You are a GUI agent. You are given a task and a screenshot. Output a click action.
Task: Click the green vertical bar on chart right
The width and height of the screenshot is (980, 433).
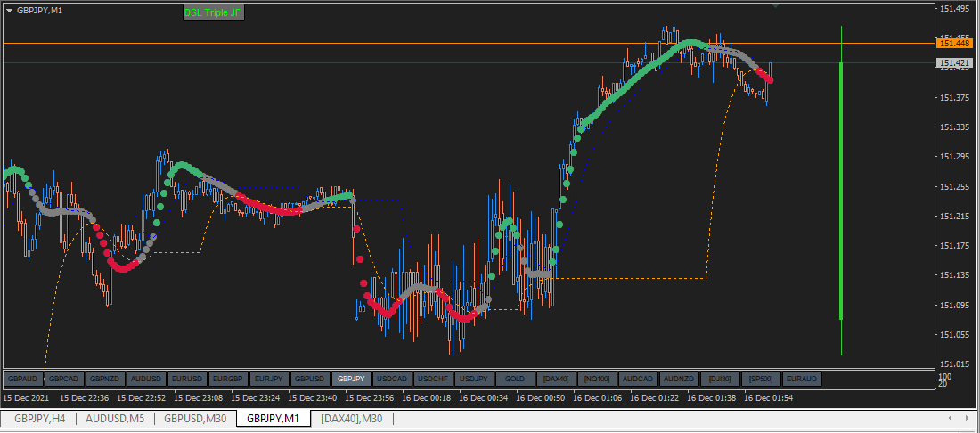pos(841,191)
